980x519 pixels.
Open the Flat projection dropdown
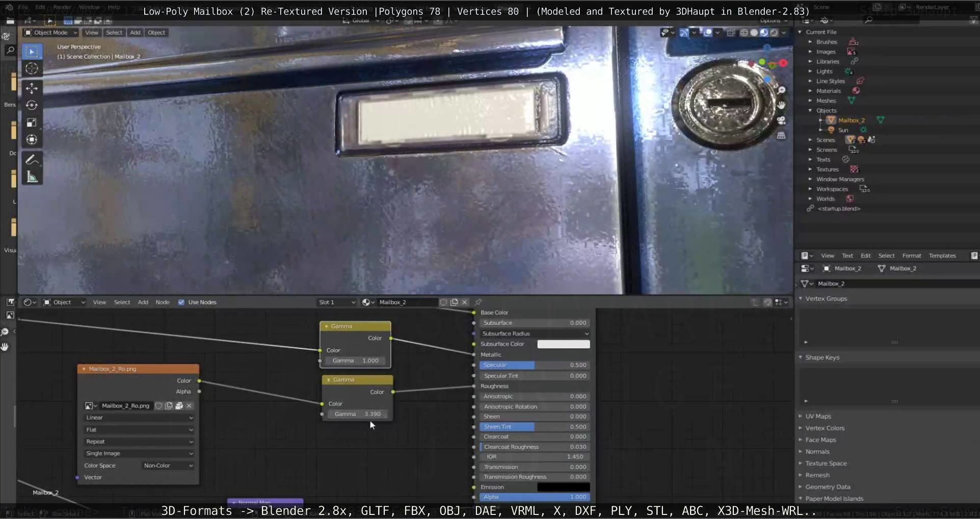[139, 430]
